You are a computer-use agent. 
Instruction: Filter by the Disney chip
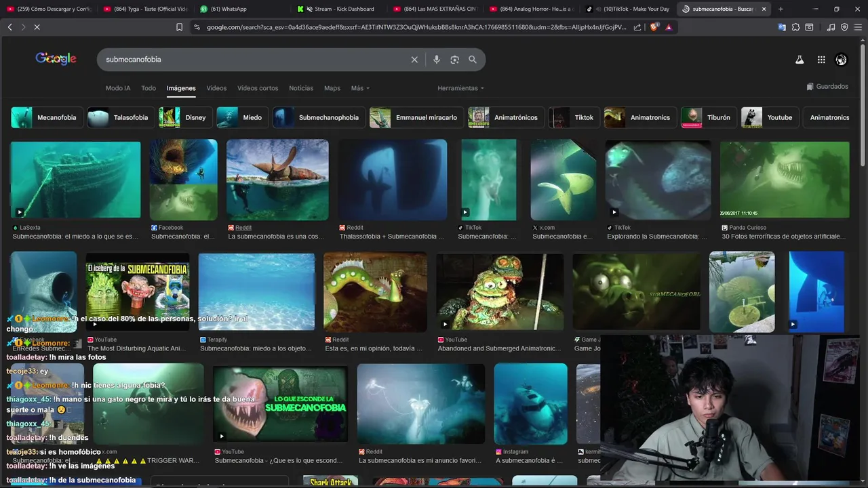(186, 117)
